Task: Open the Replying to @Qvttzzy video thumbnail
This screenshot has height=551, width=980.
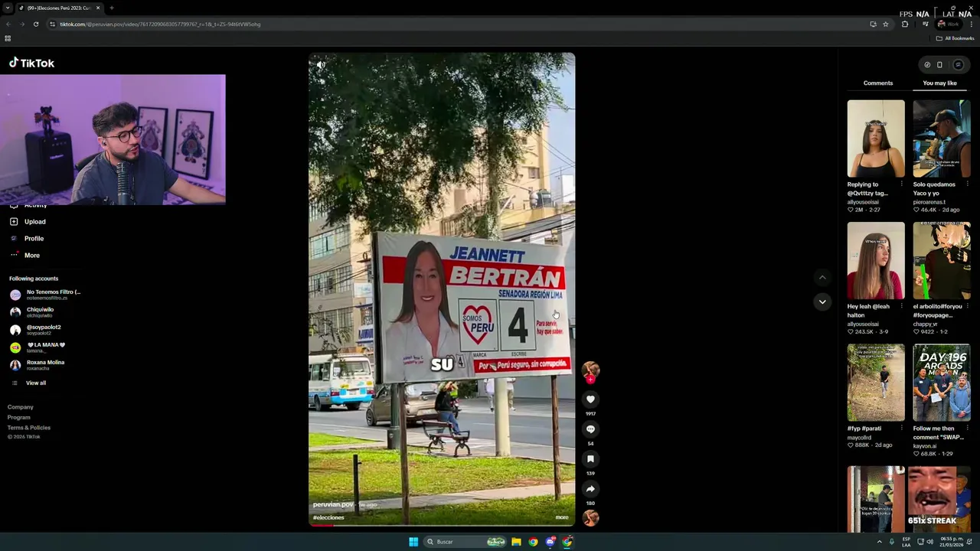Action: click(876, 139)
